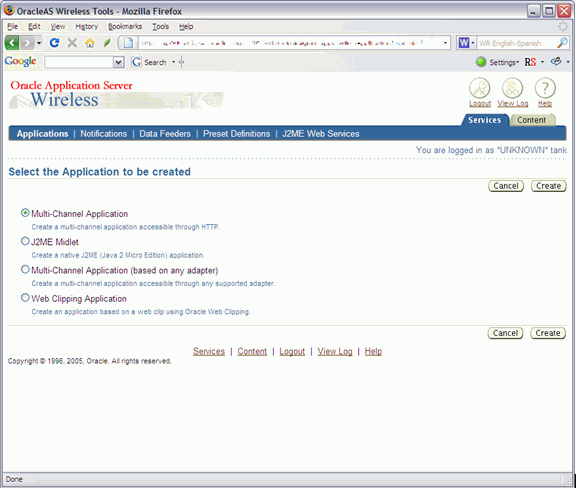Open the Preset Definitions subtab

click(x=237, y=134)
